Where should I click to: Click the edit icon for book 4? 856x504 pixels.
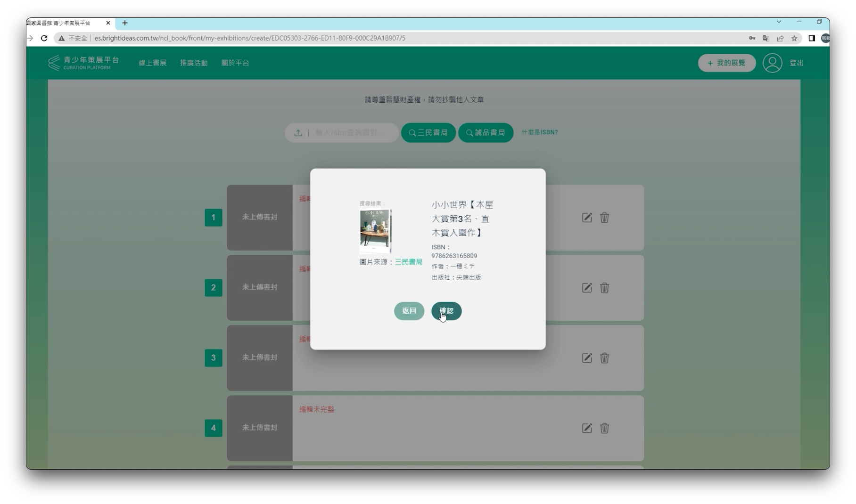pos(586,428)
